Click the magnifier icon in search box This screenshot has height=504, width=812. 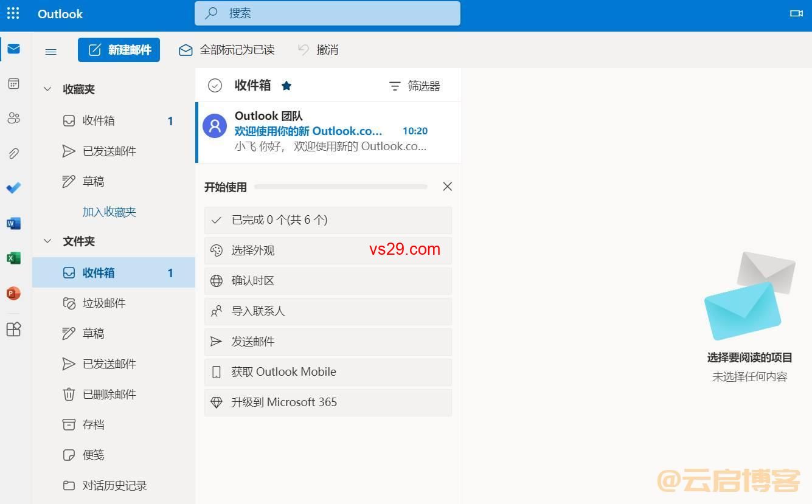pos(211,13)
